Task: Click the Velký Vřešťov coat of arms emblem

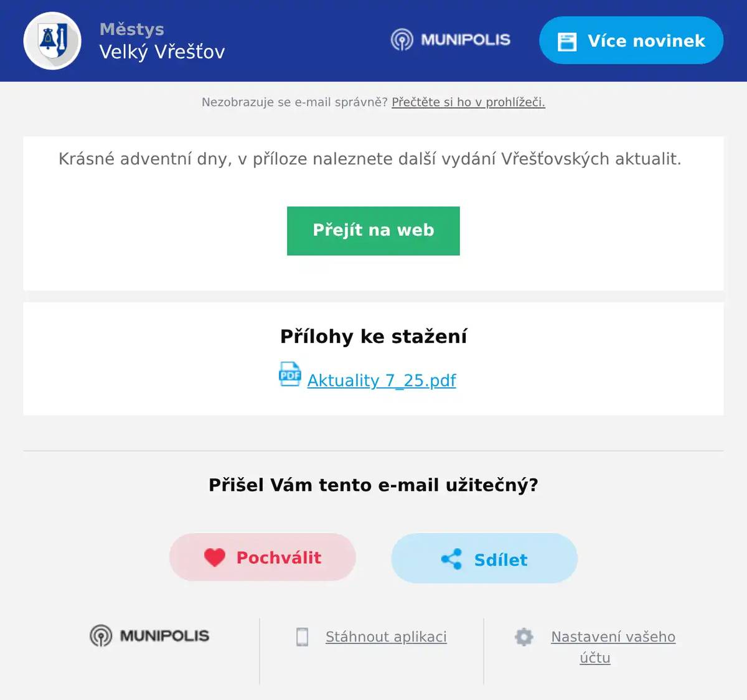Action: pyautogui.click(x=52, y=40)
